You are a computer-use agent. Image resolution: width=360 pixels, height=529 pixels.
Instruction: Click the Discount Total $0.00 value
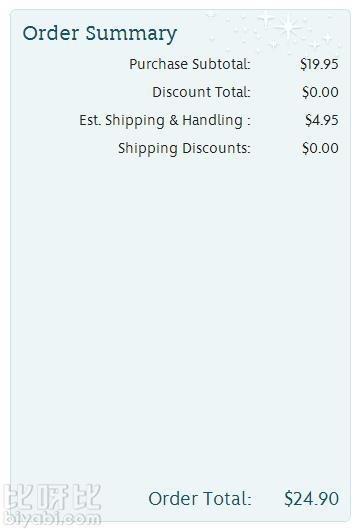tap(320, 92)
